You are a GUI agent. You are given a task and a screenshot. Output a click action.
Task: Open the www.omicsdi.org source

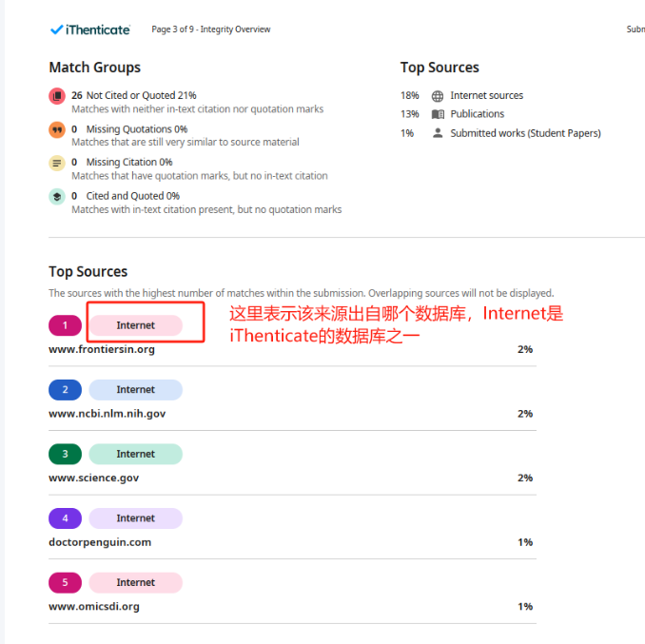coord(94,607)
